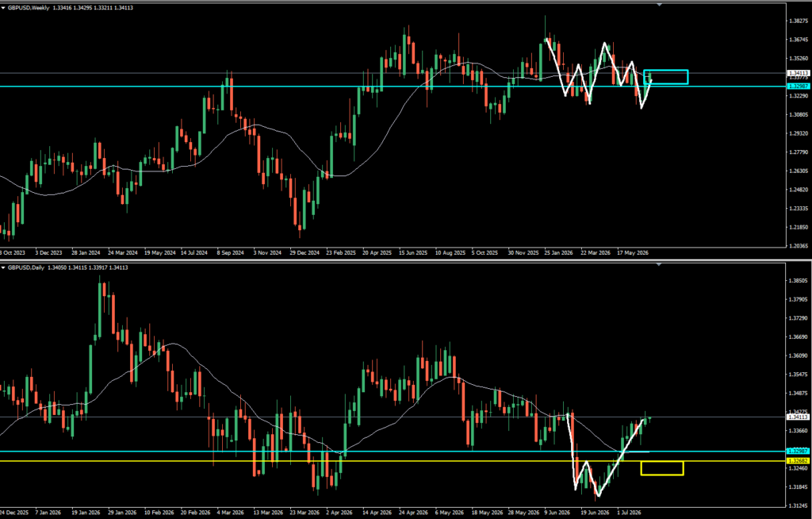Click the 1 Jul 2026 date label

(x=629, y=513)
